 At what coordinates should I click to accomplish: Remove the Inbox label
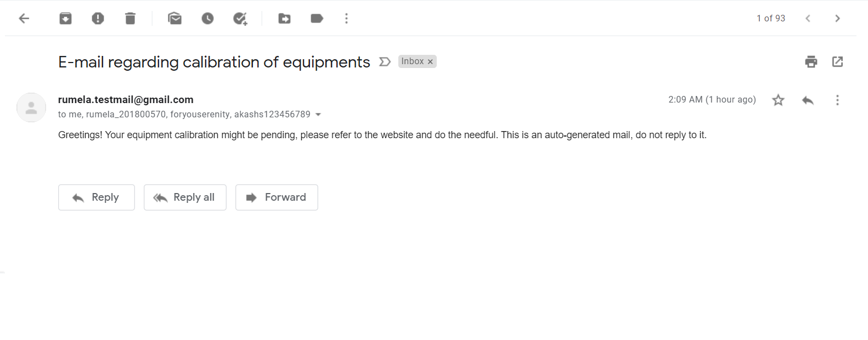tap(430, 61)
